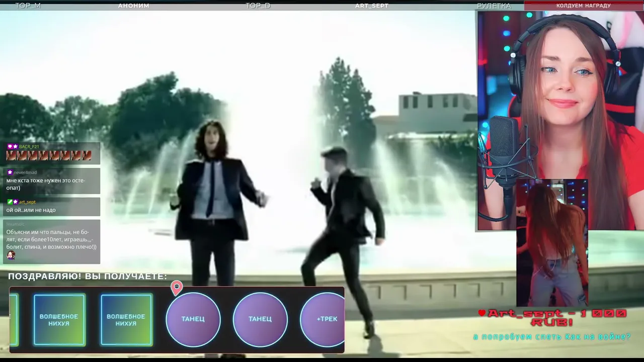Click the donation message 'а попробуем спеть Как на войне?'

[x=552, y=336]
